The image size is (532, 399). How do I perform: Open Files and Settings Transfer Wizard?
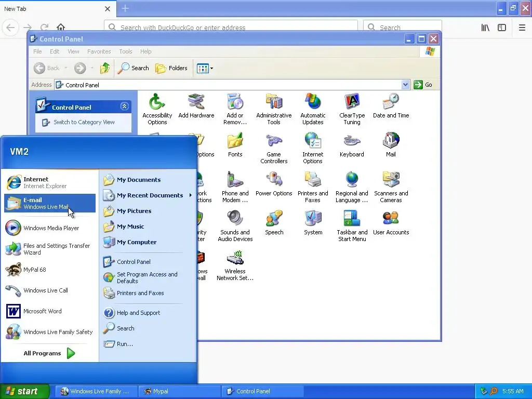[x=50, y=249]
